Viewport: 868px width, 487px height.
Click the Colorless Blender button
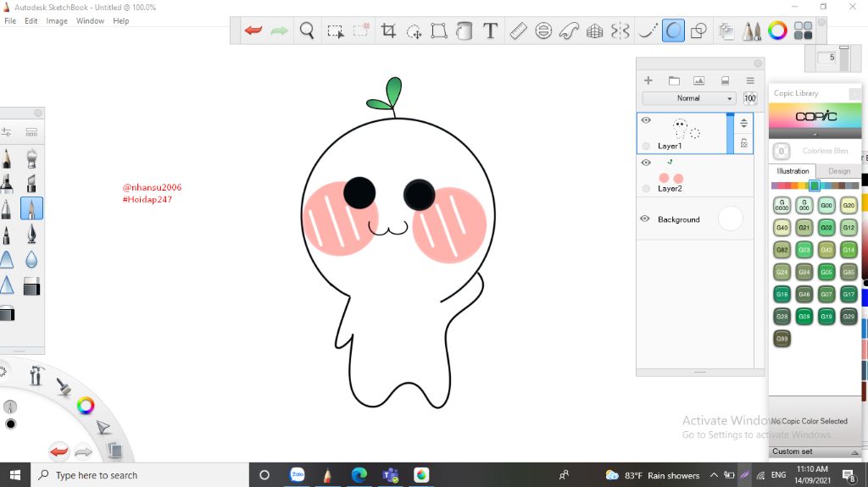coord(781,151)
